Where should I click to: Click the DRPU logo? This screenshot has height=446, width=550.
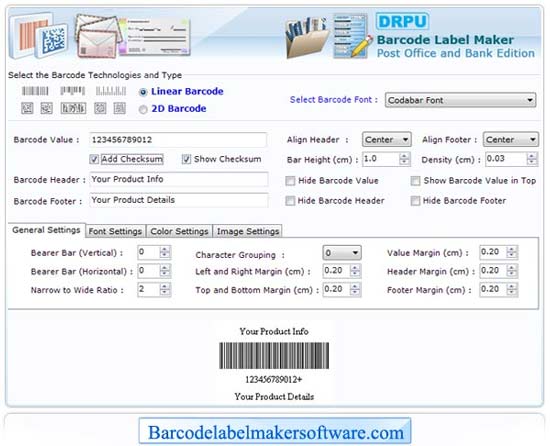coord(402,21)
